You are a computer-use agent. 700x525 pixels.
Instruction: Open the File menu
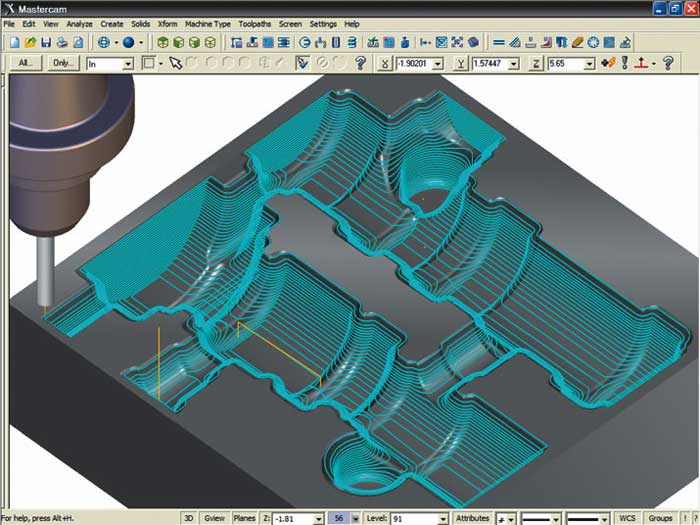[9, 24]
